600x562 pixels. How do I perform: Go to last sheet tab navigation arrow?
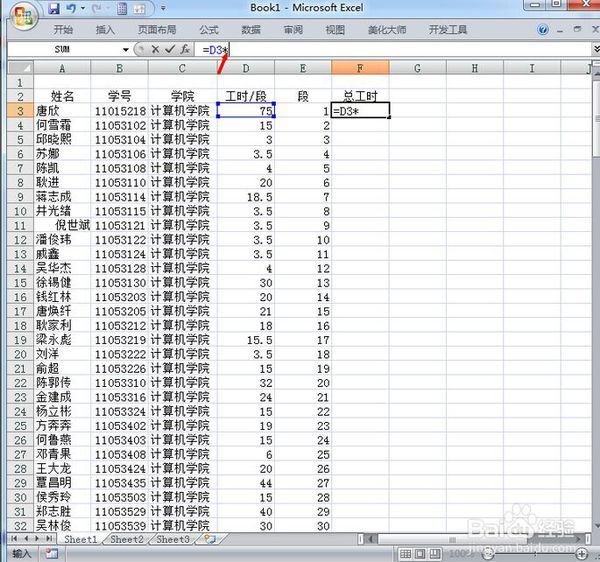49,539
